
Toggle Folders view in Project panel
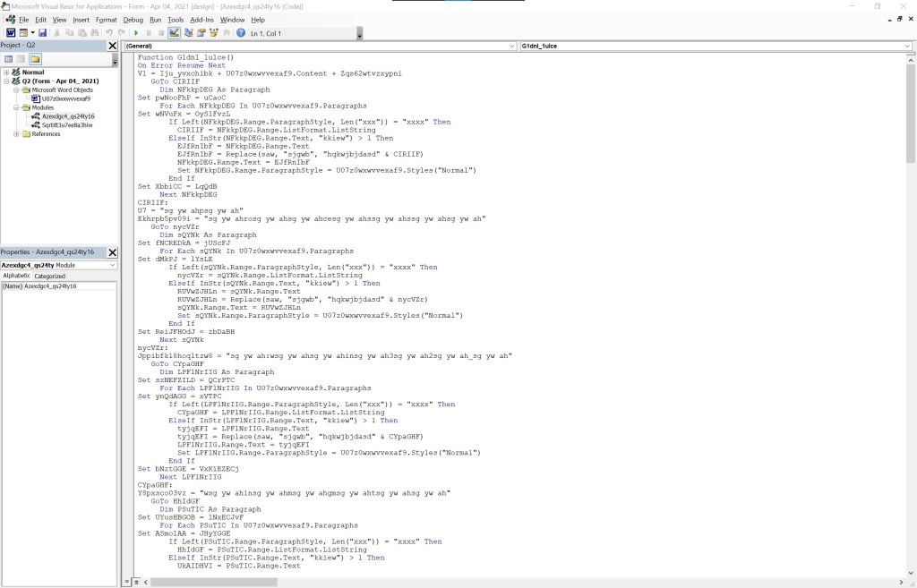[x=35, y=58]
